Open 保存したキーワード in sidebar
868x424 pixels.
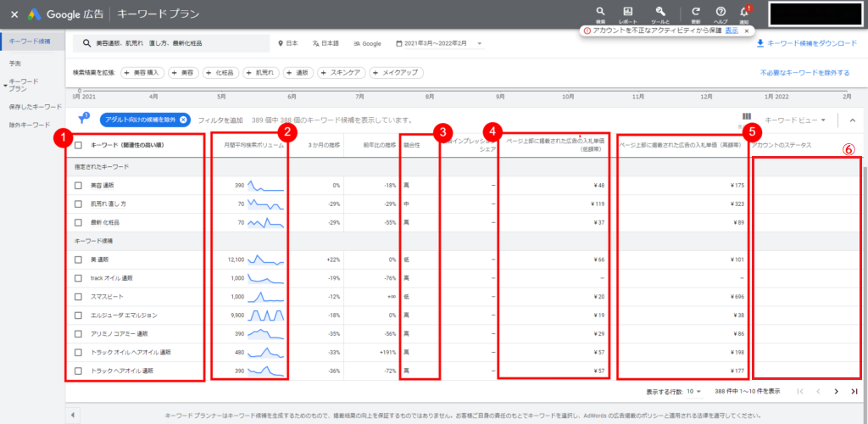pyautogui.click(x=36, y=106)
